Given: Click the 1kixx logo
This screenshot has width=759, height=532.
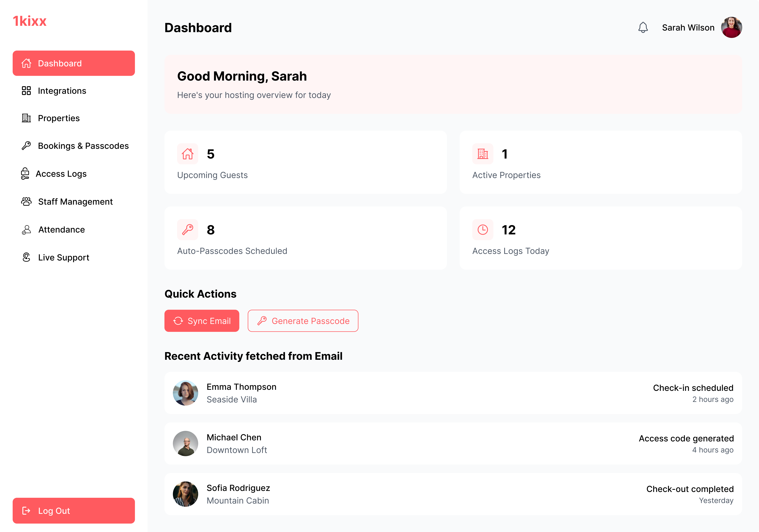Looking at the screenshot, I should point(30,21).
